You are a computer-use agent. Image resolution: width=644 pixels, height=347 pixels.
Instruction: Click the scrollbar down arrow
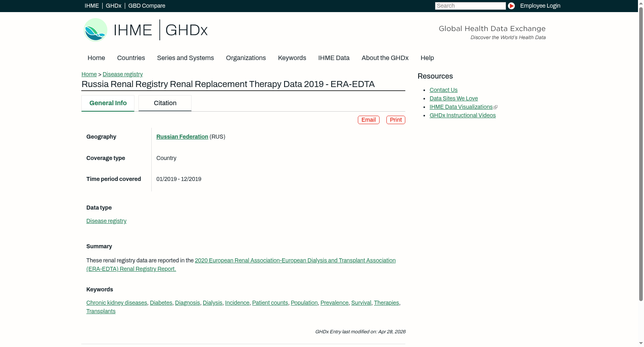(641, 343)
